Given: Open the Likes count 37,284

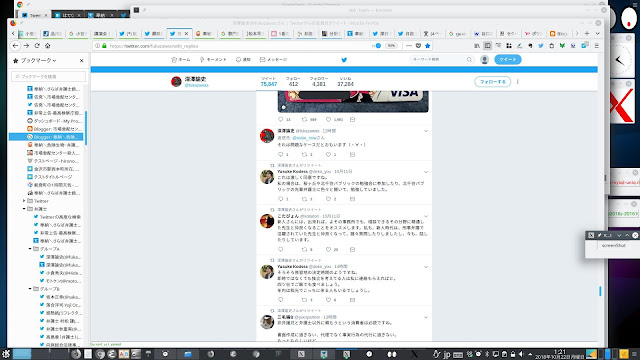Looking at the screenshot, I should pyautogui.click(x=345, y=82).
